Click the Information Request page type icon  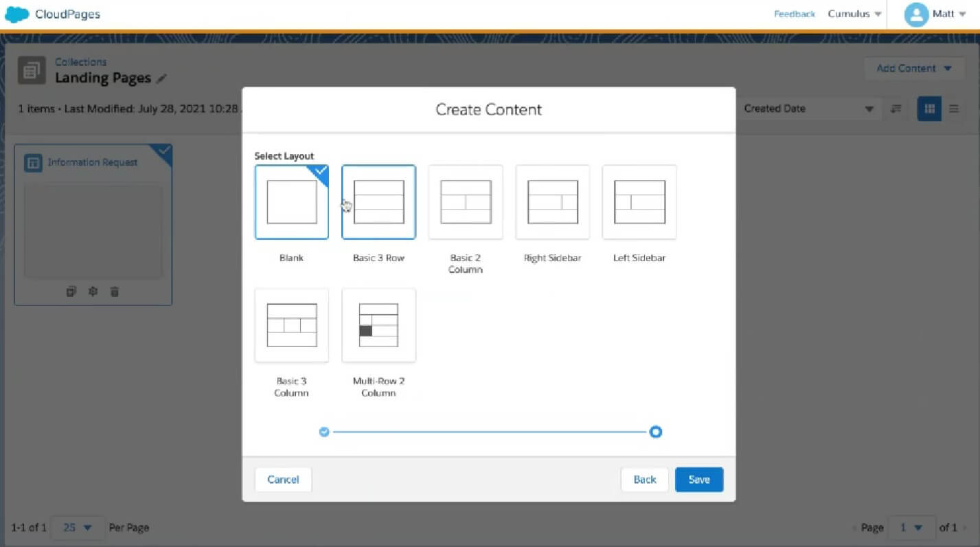click(x=33, y=163)
